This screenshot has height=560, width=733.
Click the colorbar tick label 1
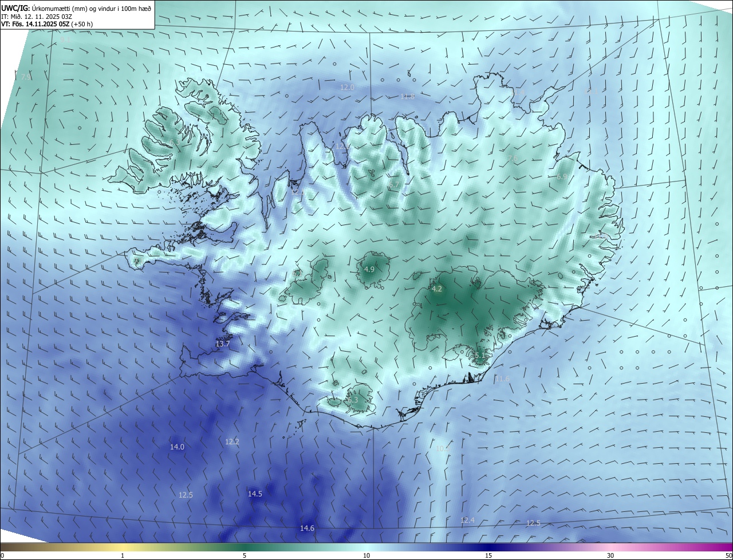(x=123, y=555)
